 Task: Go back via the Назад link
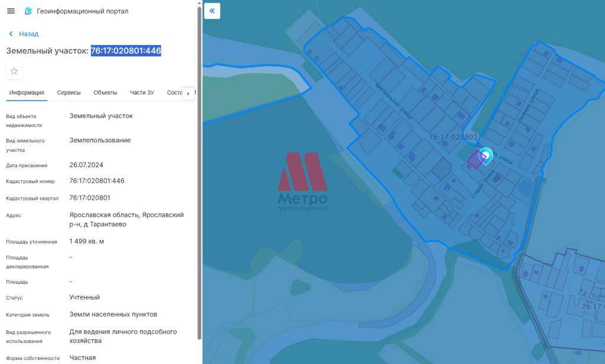pyautogui.click(x=28, y=34)
